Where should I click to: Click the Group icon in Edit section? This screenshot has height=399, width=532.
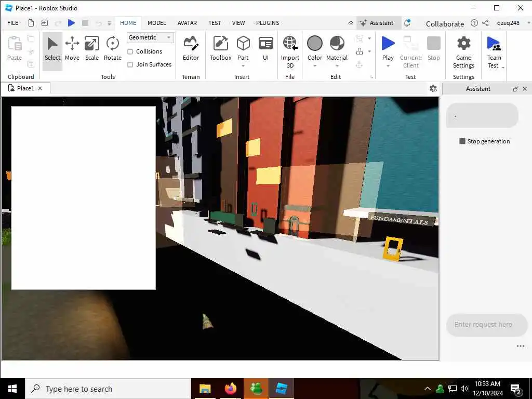[x=360, y=38]
